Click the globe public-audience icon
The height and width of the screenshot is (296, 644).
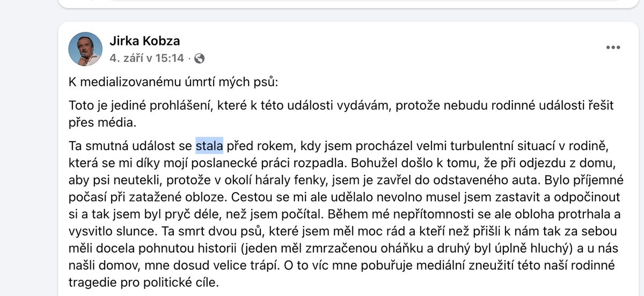[x=199, y=58]
